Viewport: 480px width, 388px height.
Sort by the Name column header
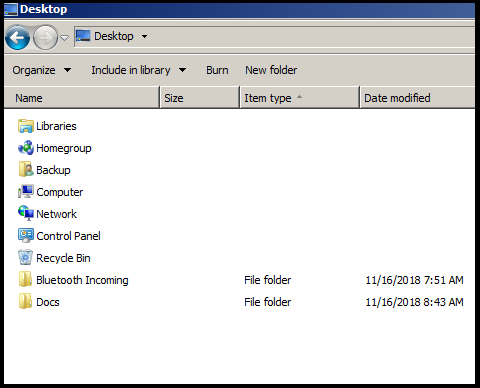pos(82,98)
